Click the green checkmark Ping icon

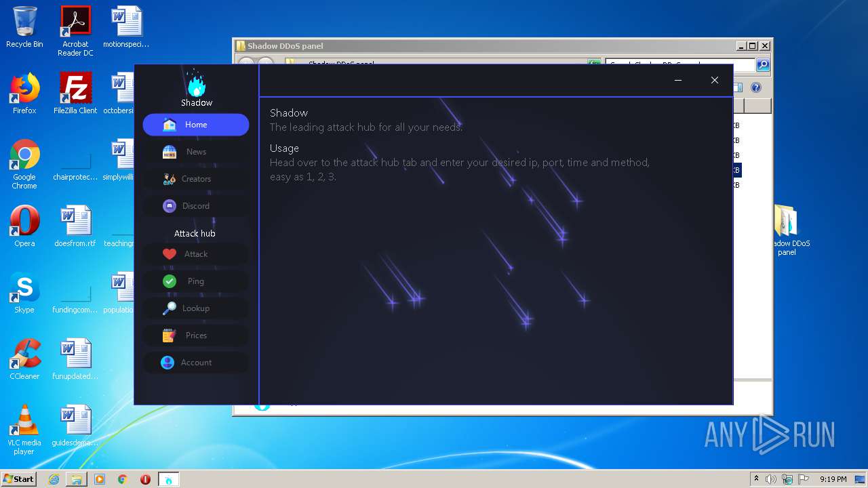click(x=170, y=281)
